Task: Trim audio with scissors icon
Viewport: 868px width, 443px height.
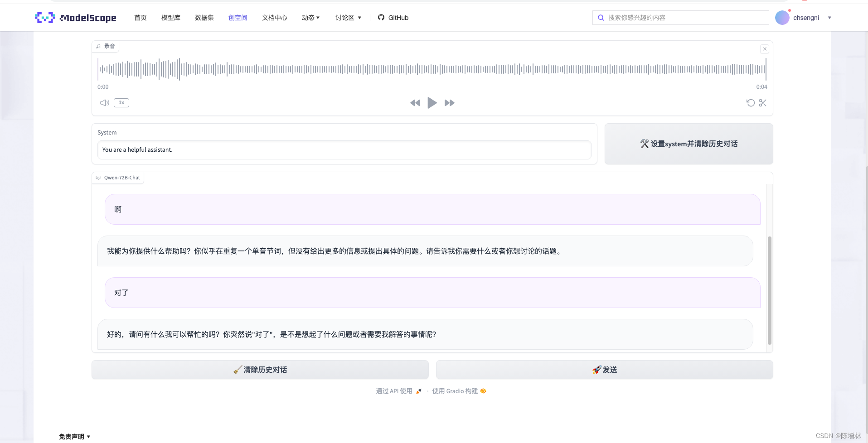Action: coord(763,103)
